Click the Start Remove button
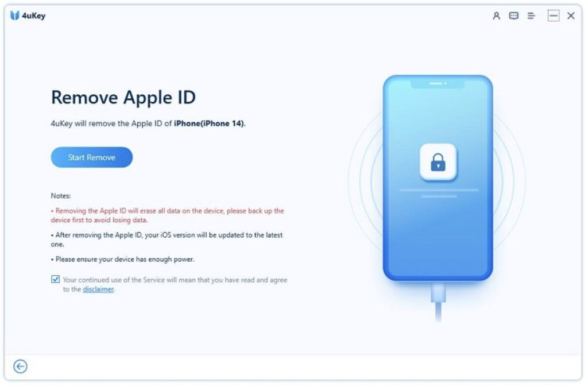This screenshot has height=386, width=588. click(91, 157)
